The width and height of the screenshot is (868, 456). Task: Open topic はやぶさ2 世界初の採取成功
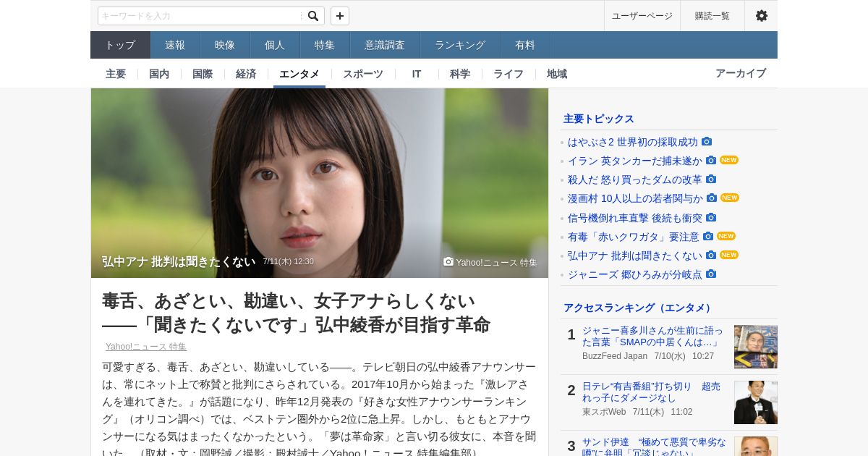click(x=633, y=142)
